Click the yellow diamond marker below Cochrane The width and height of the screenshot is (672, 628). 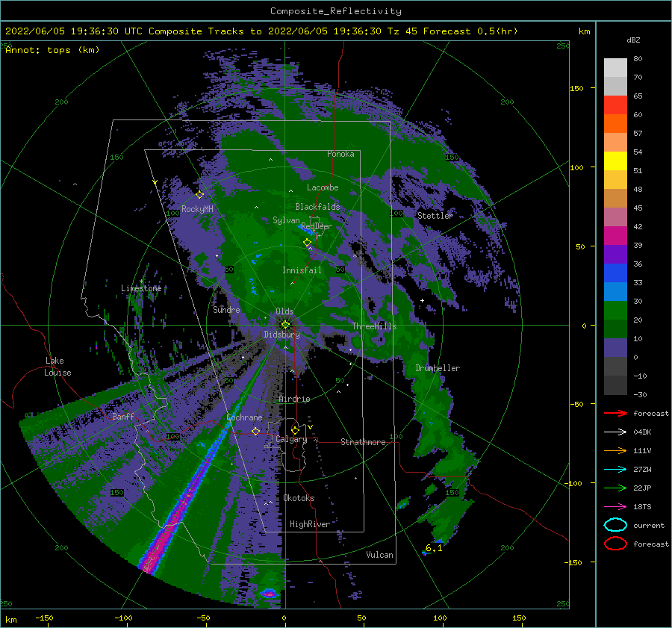click(255, 431)
